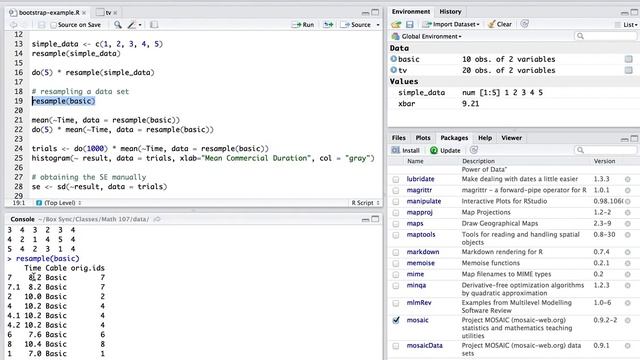View the basic dataset with its grid icon

629,59
